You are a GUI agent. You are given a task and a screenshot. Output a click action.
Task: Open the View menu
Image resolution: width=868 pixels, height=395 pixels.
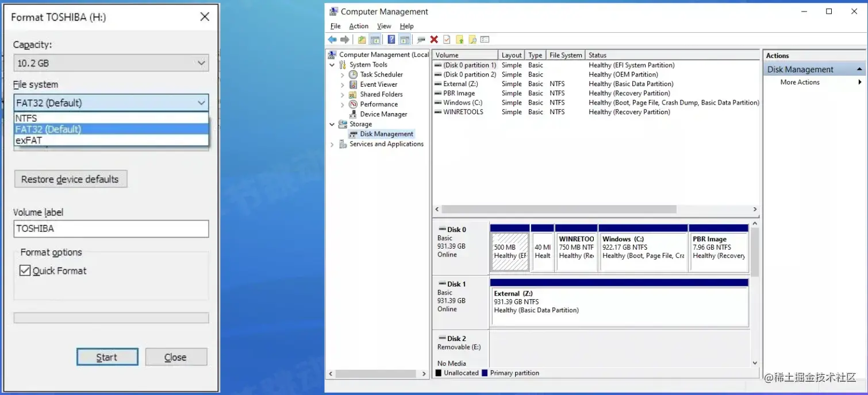[x=384, y=26]
